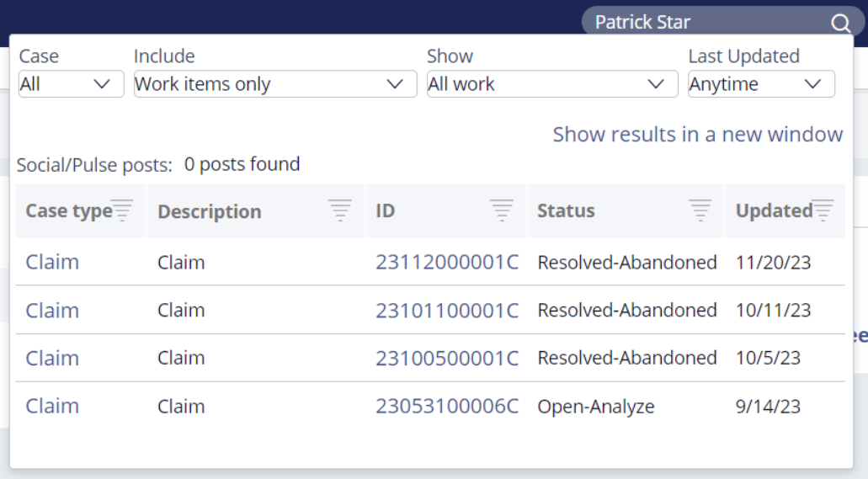Screen dimensions: 868x479
Task: Open Status column filter icon
Action: 700,210
